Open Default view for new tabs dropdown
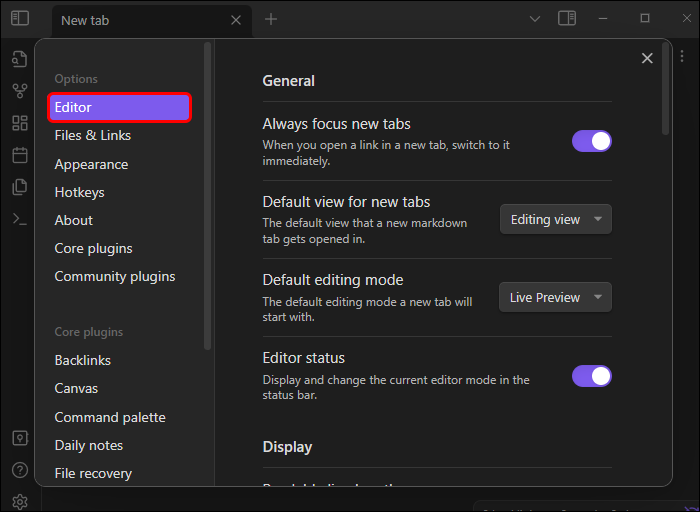This screenshot has height=512, width=700. tap(555, 219)
